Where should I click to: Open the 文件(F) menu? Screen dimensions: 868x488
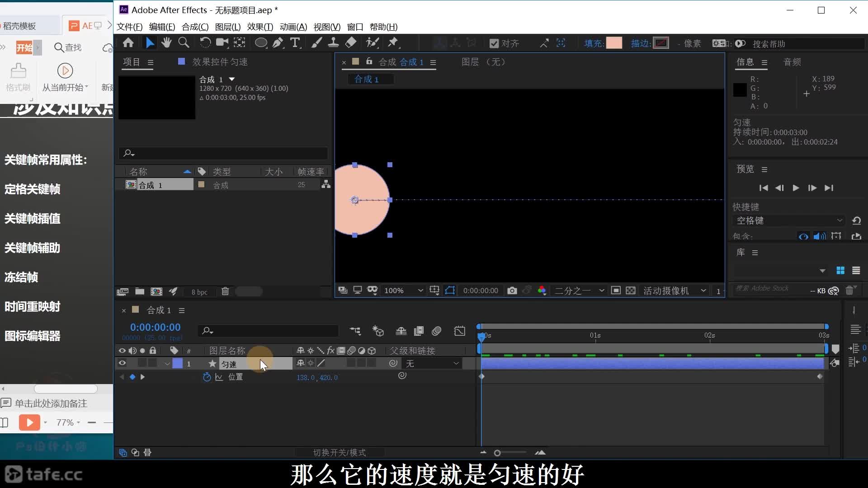pyautogui.click(x=130, y=27)
